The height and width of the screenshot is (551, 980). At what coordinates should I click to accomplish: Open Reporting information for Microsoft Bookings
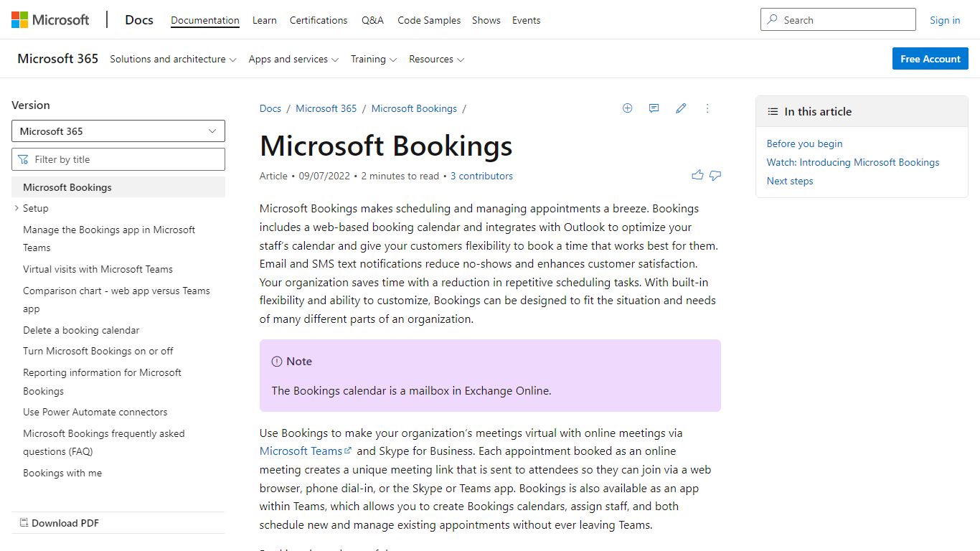[102, 382]
